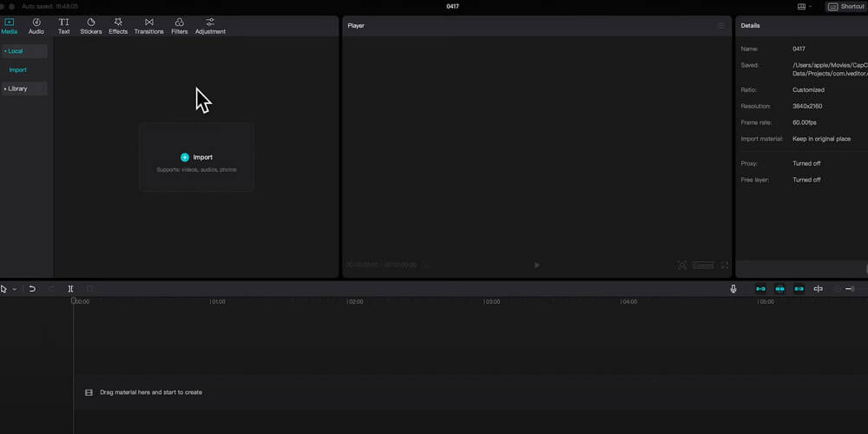Toggle the linkage button in timeline

tap(799, 289)
